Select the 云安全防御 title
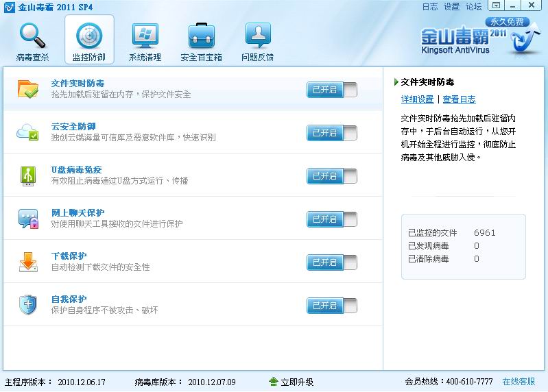Image resolution: width=548 pixels, height=392 pixels. coord(73,126)
